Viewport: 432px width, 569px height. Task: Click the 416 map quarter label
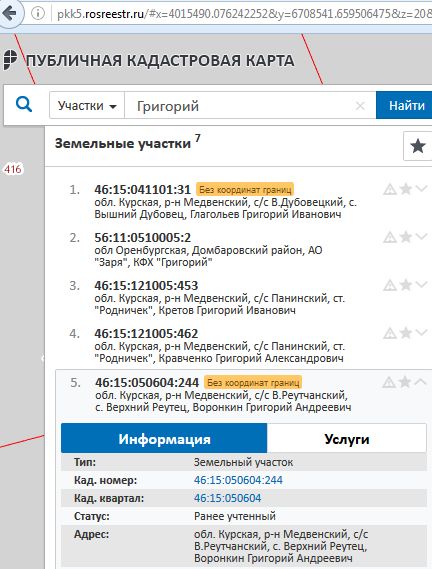pos(13,169)
